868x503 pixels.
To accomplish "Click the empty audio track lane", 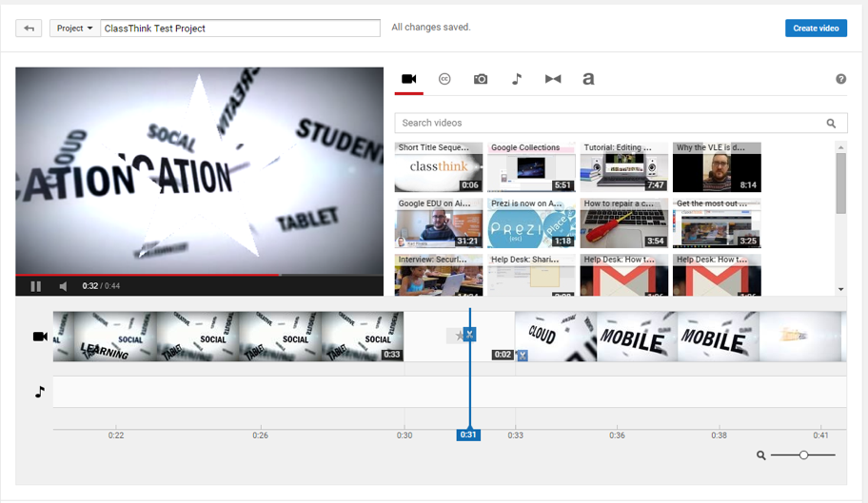I will pyautogui.click(x=449, y=392).
